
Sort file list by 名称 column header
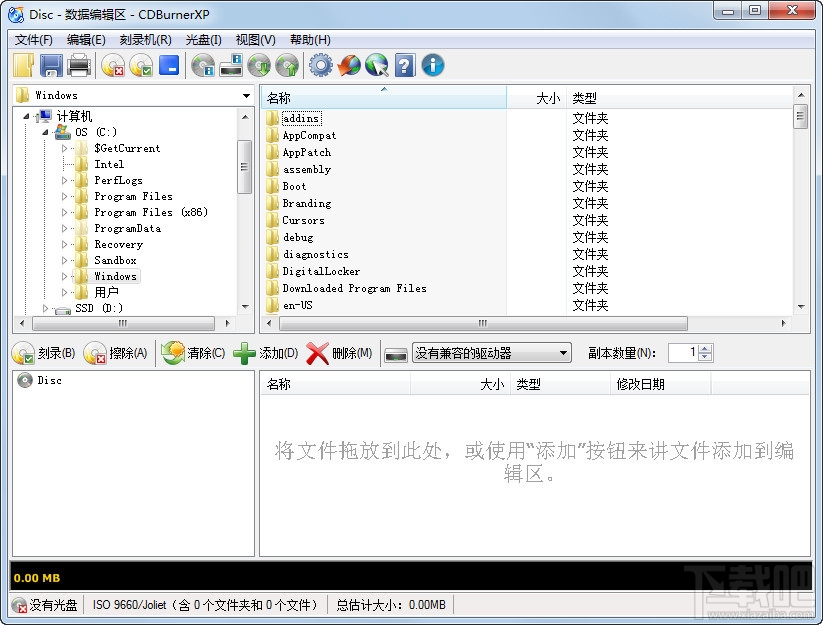click(383, 98)
